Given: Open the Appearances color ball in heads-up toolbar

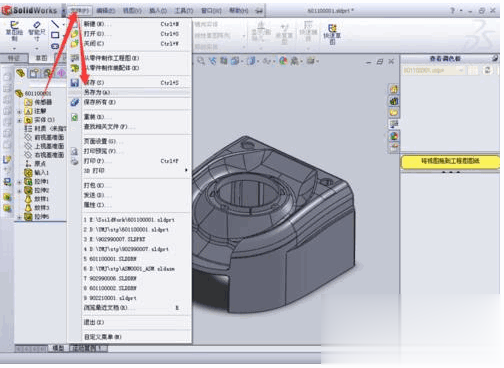Looking at the screenshot, I should pyautogui.click(x=283, y=61).
